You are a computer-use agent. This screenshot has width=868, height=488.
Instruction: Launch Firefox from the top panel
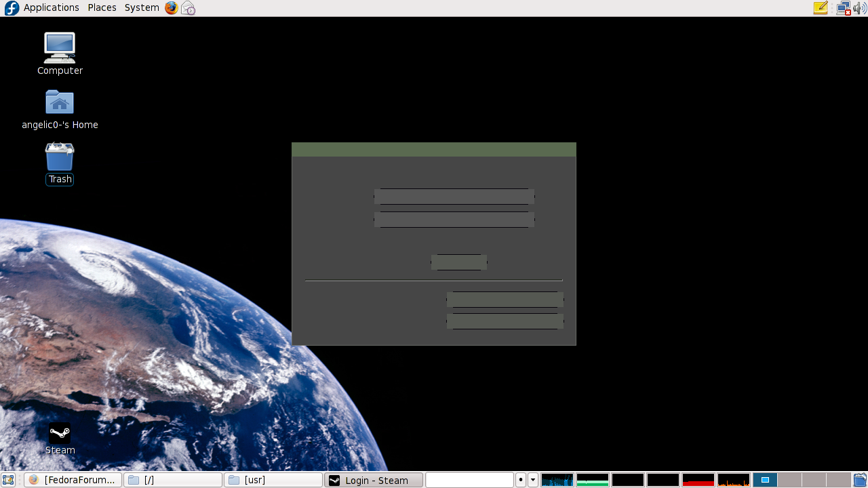[172, 8]
